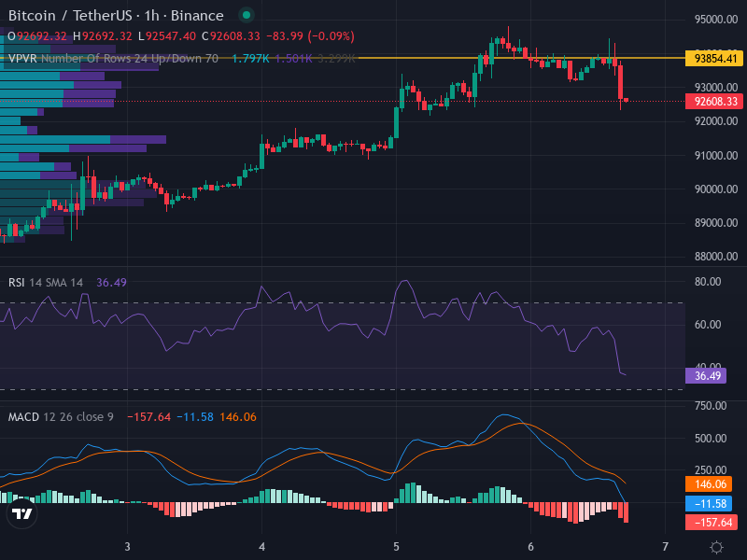Click the TradingView logo icon
The image size is (747, 560).
[22, 513]
